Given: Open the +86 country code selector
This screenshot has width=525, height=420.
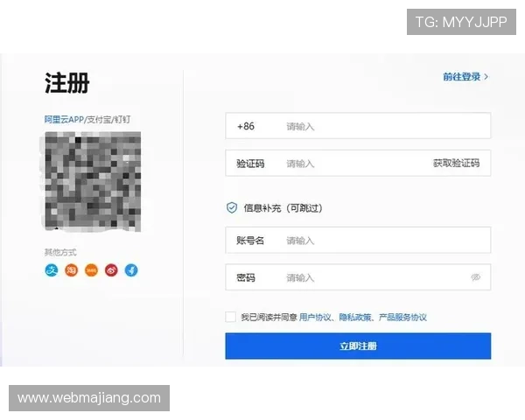Looking at the screenshot, I should (x=246, y=126).
